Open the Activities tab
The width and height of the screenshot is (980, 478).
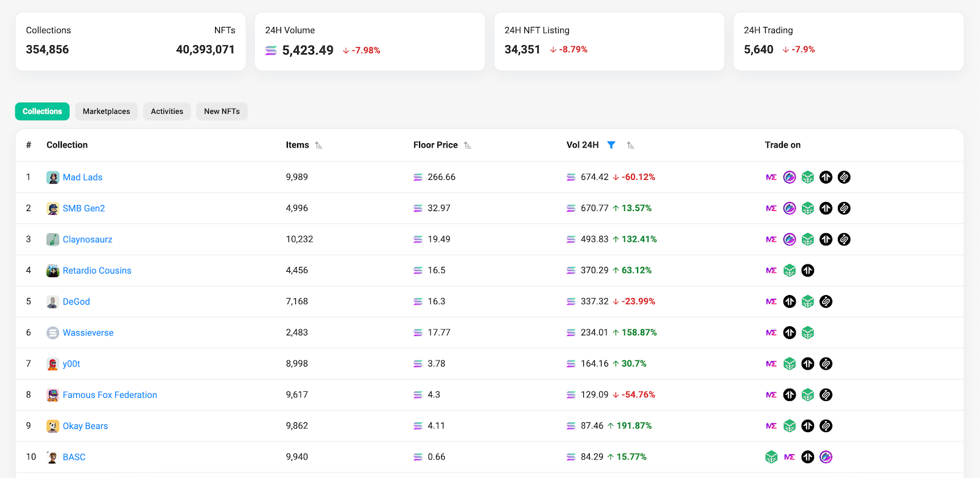(167, 111)
